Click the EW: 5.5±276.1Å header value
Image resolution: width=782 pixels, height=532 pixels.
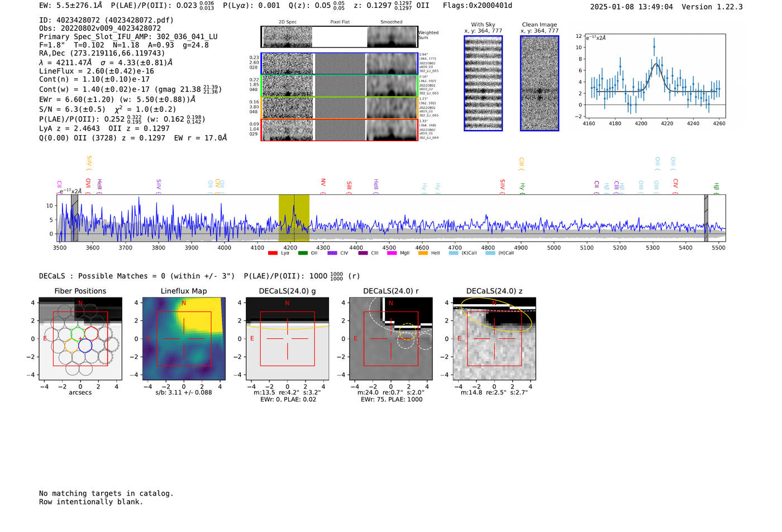[x=71, y=6]
